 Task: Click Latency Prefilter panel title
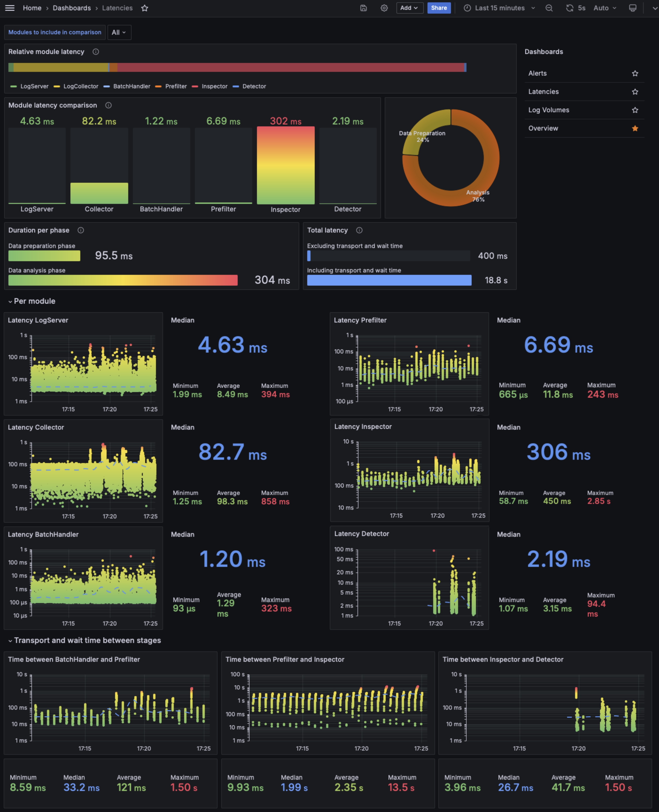360,320
